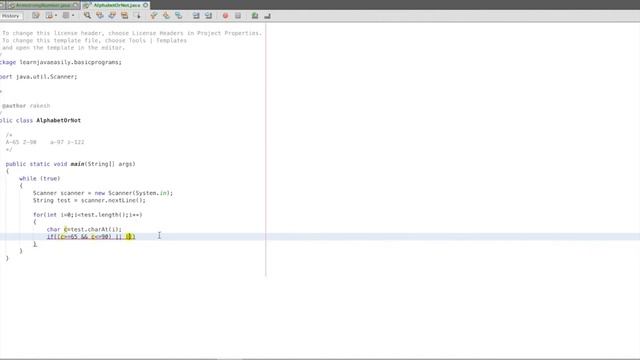Click the import java.util.Scanner line

tap(38, 77)
